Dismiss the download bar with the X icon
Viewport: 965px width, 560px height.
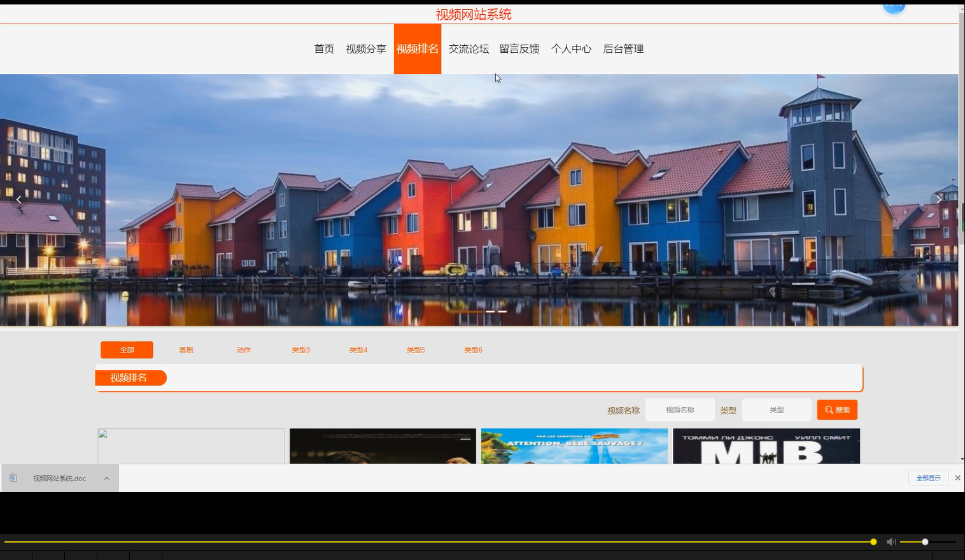click(x=957, y=477)
